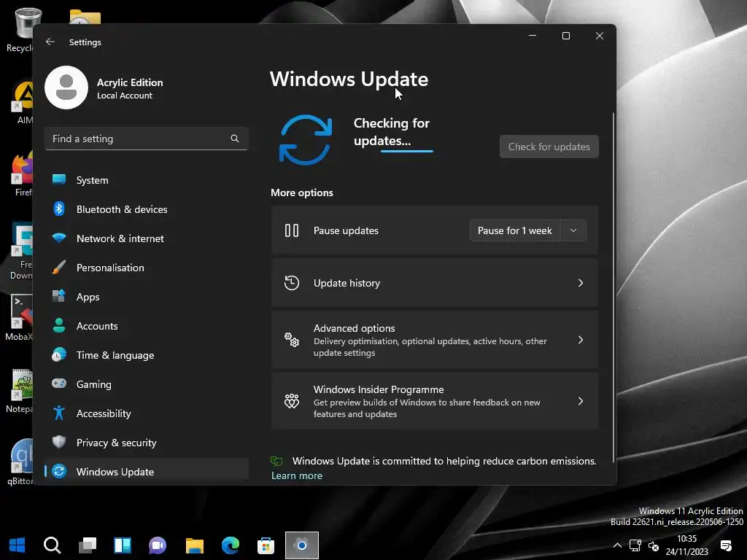Click the Find a setting search box
This screenshot has height=560, width=747.
pos(146,139)
